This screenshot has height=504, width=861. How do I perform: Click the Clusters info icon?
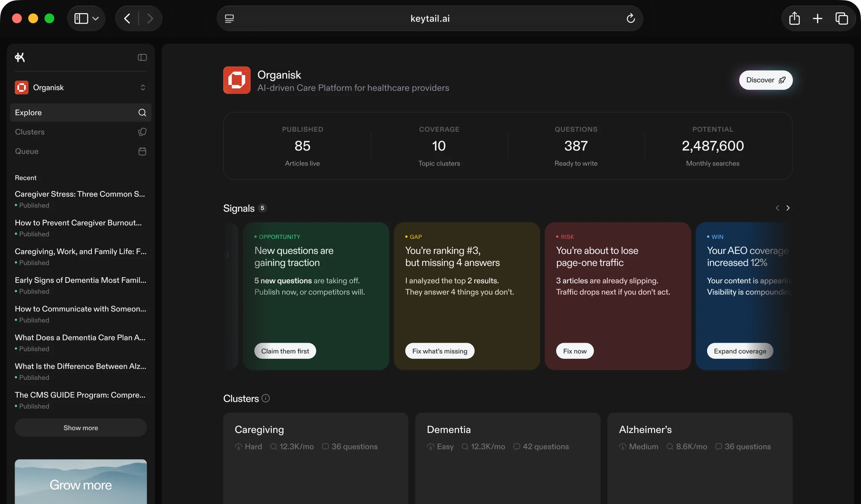point(266,398)
